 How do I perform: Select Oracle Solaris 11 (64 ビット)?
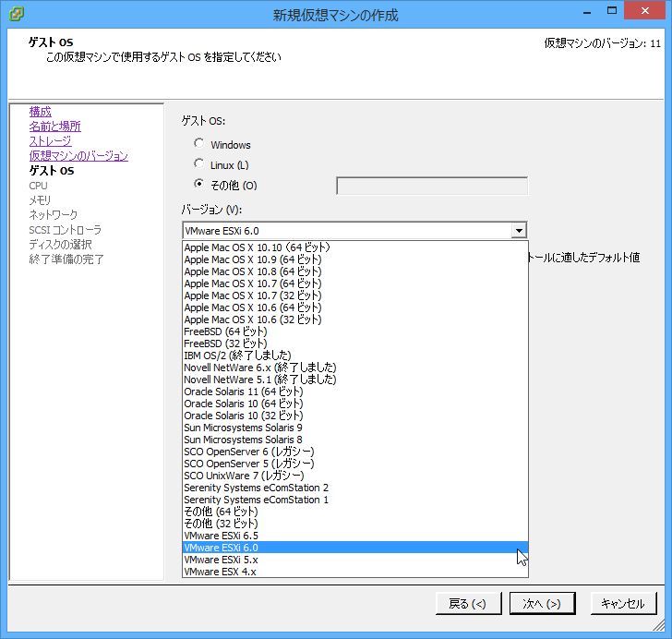click(354, 392)
